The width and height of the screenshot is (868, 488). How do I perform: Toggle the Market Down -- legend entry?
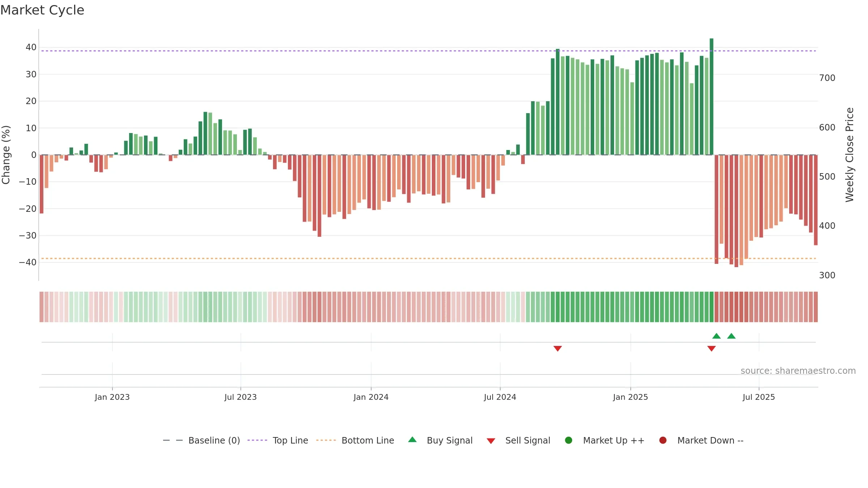[x=701, y=440]
